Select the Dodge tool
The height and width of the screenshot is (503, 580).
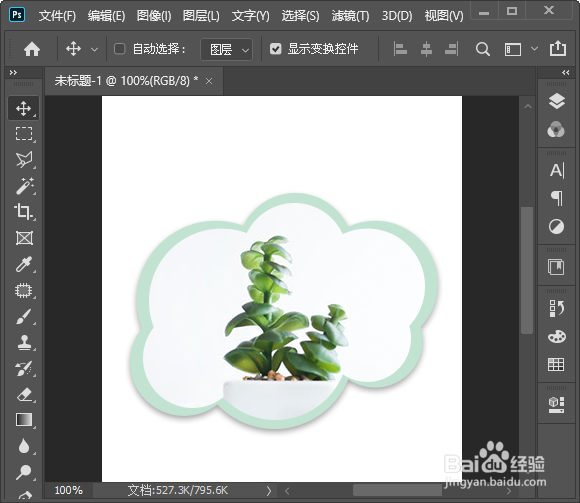24,472
